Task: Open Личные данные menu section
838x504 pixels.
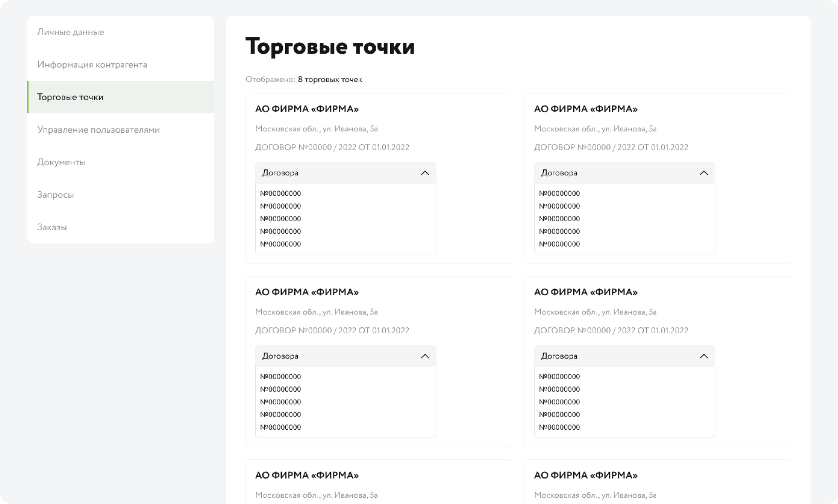Action: (x=71, y=32)
